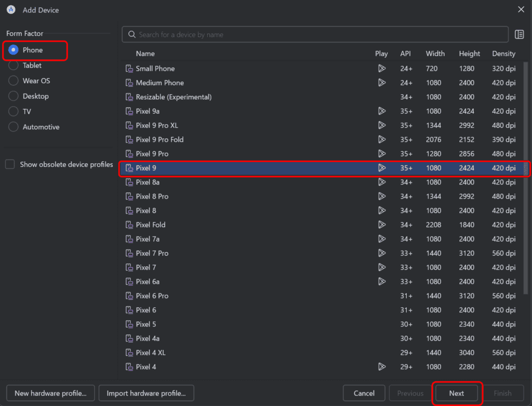532x406 pixels.
Task: Select the Pixel 8a name
Action: tap(148, 182)
